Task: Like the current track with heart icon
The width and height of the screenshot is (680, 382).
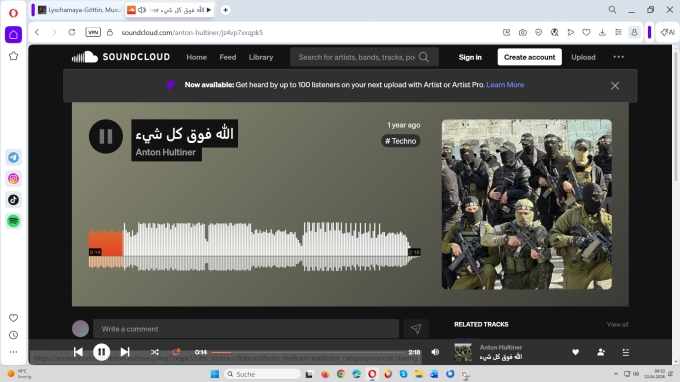Action: (575, 353)
